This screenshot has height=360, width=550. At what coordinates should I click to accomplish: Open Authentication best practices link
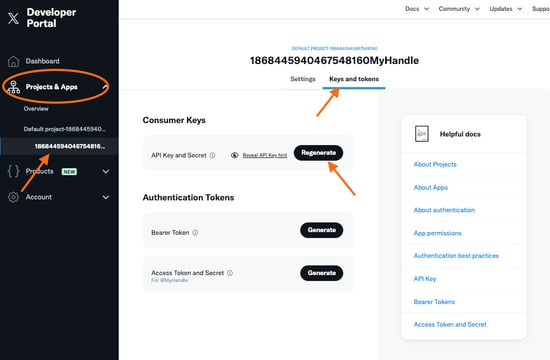pos(456,255)
